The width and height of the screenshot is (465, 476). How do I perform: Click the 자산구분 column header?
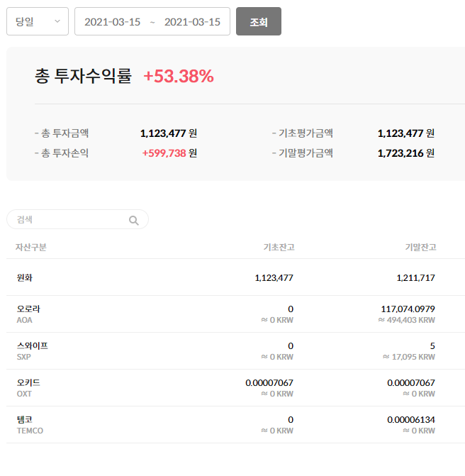(31, 247)
